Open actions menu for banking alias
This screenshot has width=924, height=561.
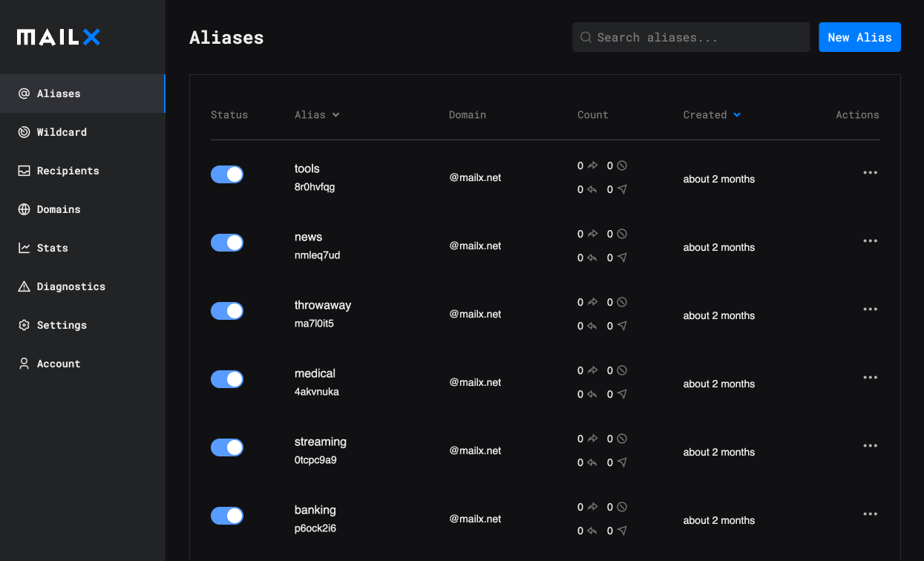pos(871,514)
